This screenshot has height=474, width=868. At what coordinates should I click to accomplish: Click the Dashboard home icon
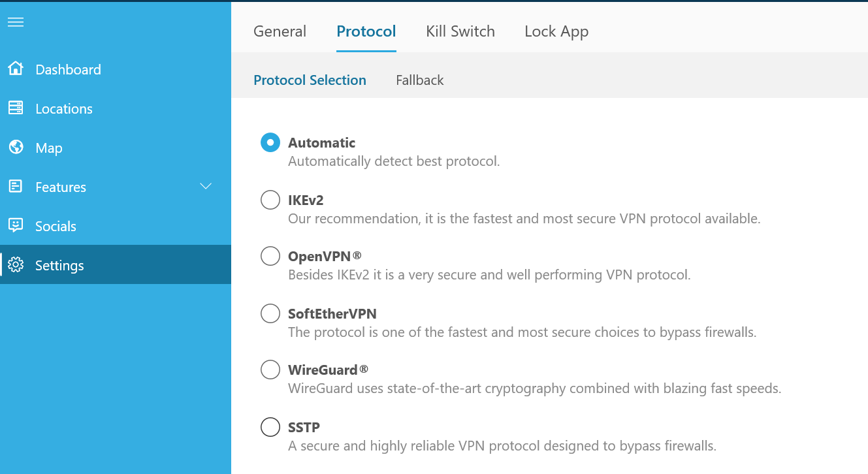point(16,69)
